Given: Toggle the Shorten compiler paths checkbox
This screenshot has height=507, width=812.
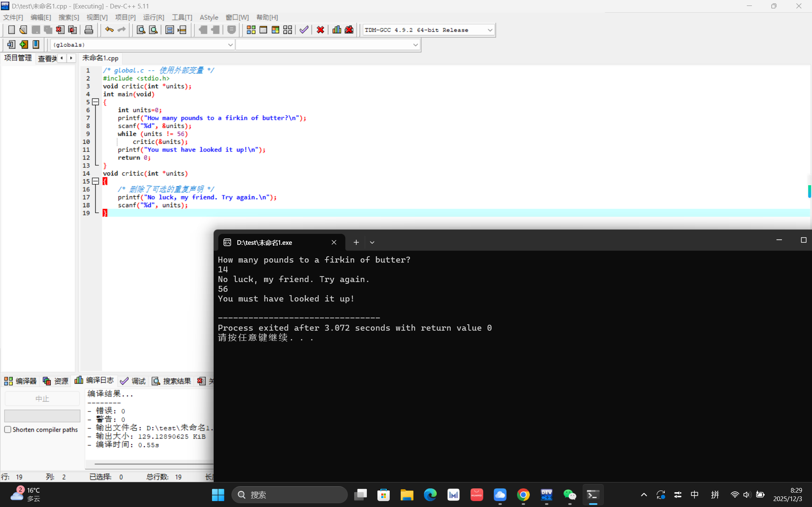Looking at the screenshot, I should coord(8,430).
